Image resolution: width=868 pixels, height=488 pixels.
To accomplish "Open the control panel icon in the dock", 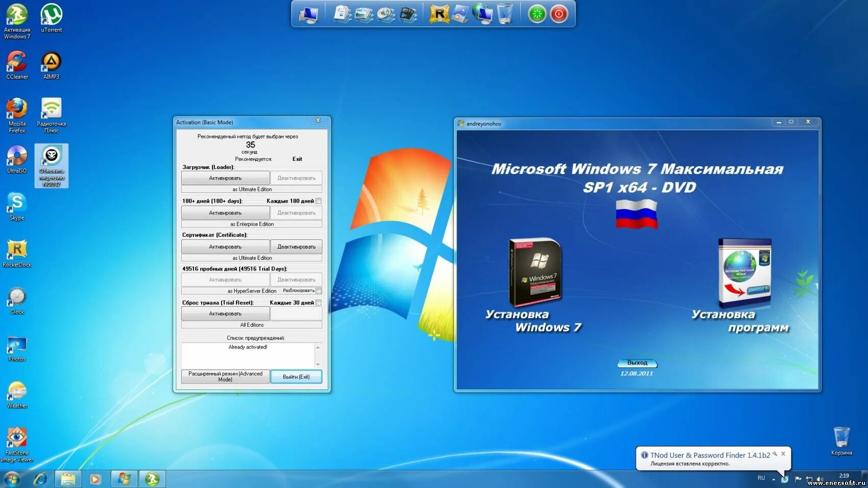I will pyautogui.click(x=460, y=14).
